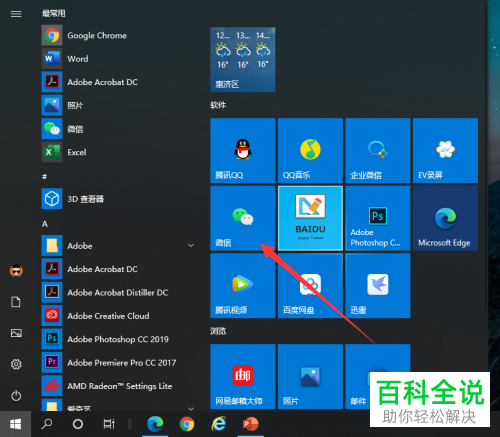
Task: Open Documents from start sidebar
Action: pos(16,302)
